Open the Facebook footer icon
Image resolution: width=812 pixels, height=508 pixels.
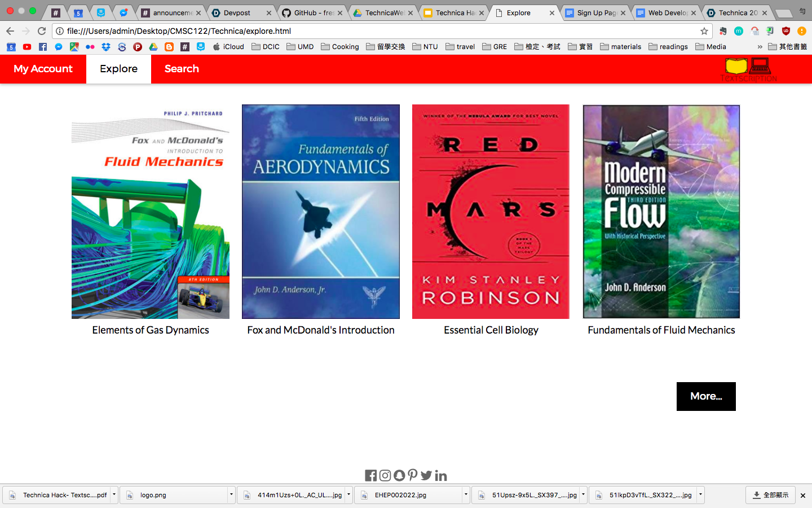pyautogui.click(x=370, y=475)
